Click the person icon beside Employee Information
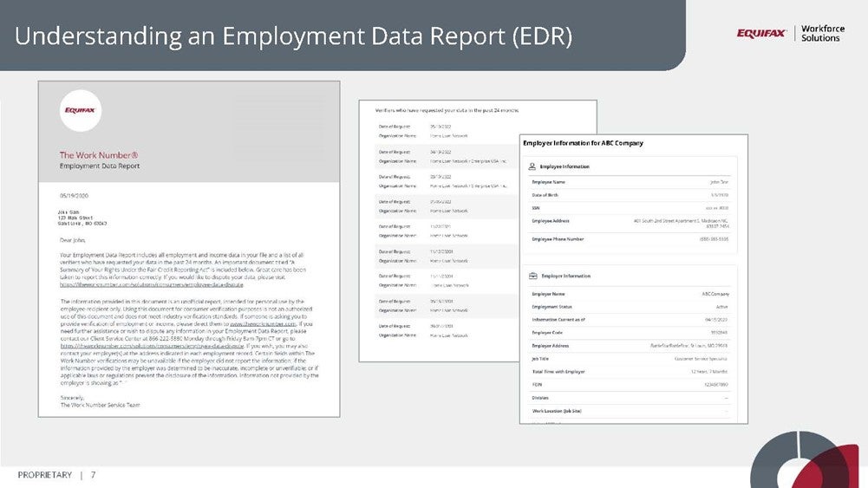This screenshot has width=868, height=488. 532,166
